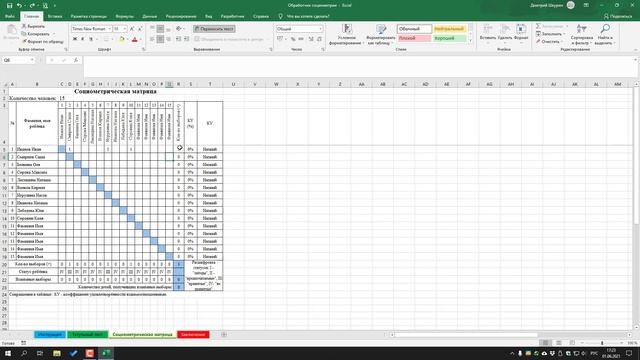Center text horizontally

point(160,39)
